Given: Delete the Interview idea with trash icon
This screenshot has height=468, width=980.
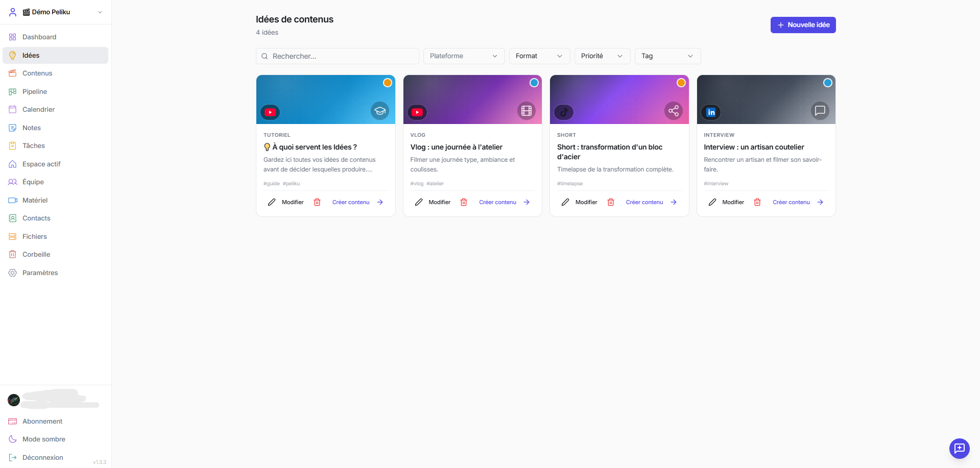Looking at the screenshot, I should coord(757,202).
